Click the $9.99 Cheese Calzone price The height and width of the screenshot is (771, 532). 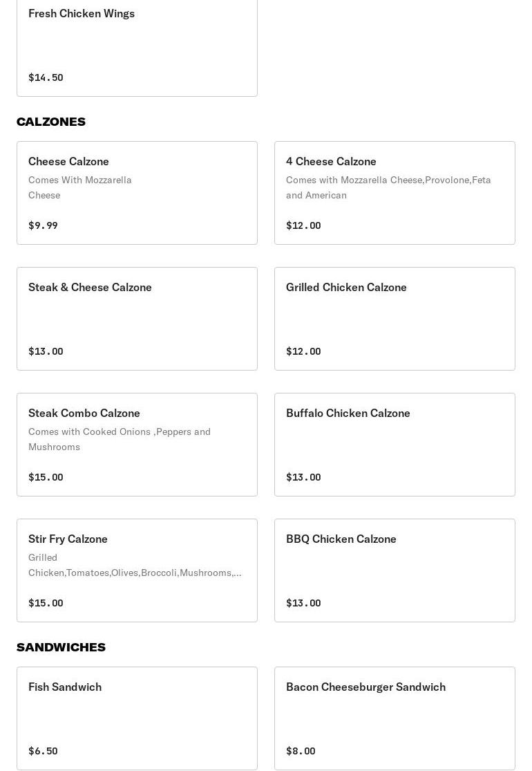pos(43,225)
